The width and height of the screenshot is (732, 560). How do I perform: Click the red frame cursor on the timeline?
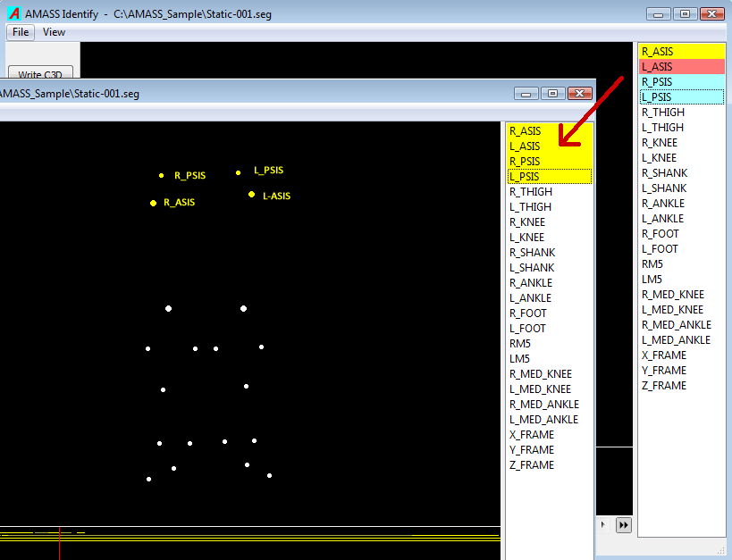(x=59, y=543)
